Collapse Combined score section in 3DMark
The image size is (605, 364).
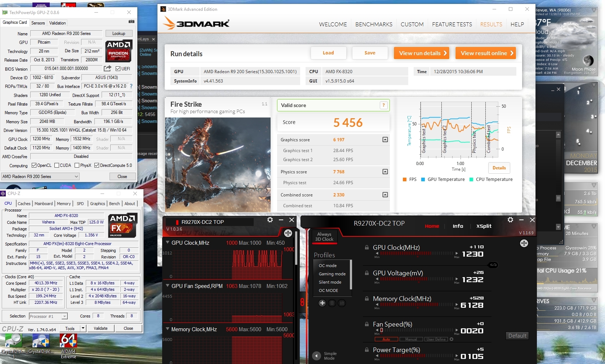point(385,195)
